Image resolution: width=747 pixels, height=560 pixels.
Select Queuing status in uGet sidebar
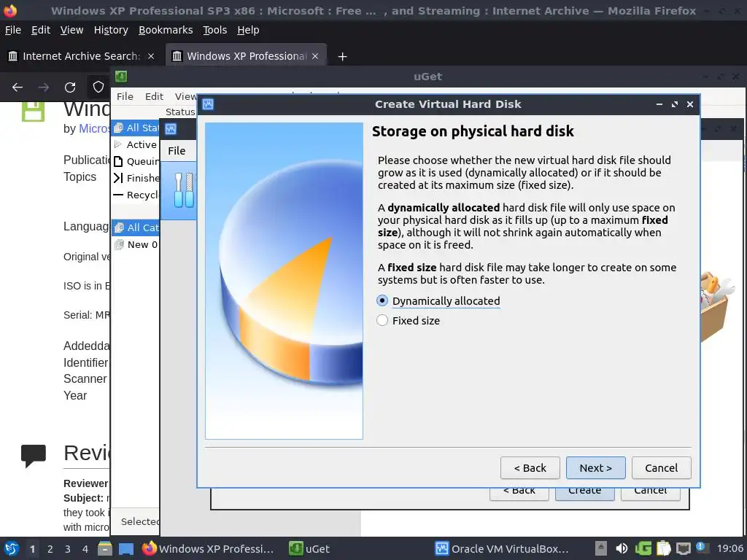pos(136,161)
